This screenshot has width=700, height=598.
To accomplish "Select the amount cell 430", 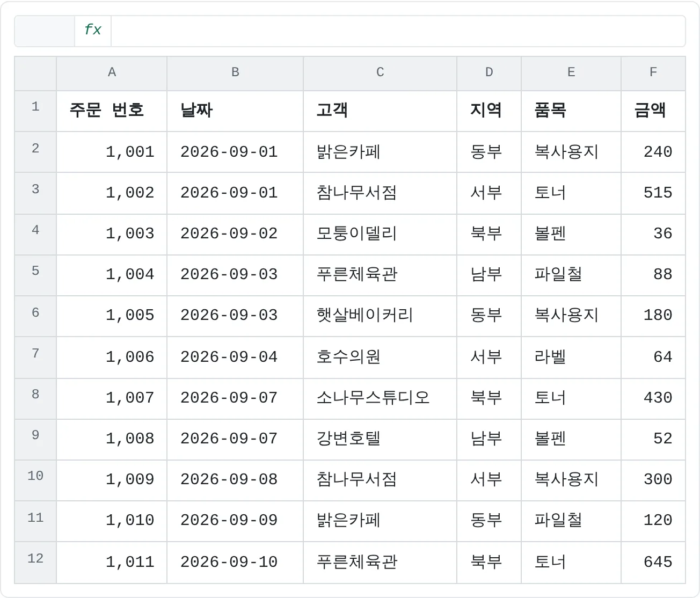I will pos(653,399).
